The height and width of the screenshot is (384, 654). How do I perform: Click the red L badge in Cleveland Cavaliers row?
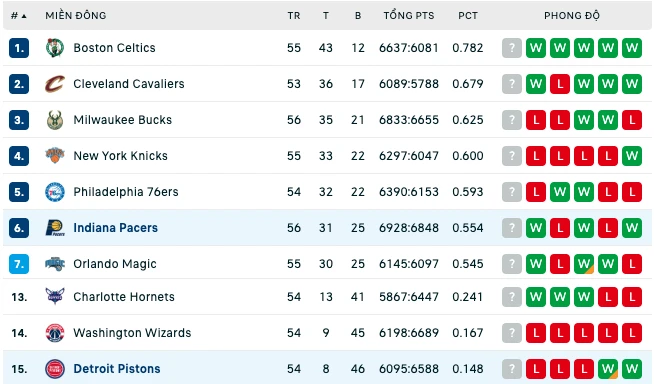560,84
